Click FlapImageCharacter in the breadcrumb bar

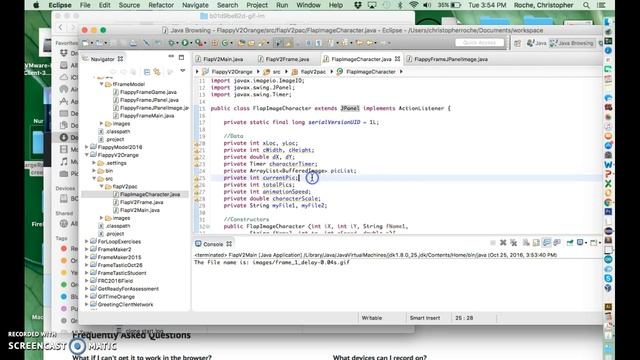[x=370, y=72]
